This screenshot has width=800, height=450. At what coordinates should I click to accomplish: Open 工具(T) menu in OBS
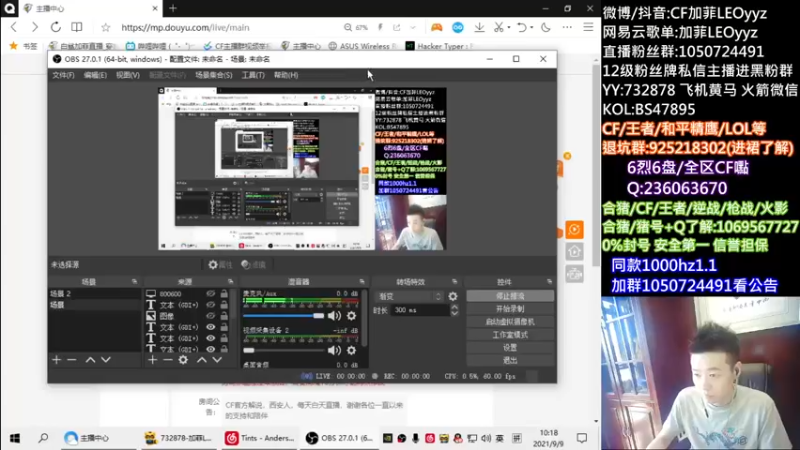pos(253,75)
